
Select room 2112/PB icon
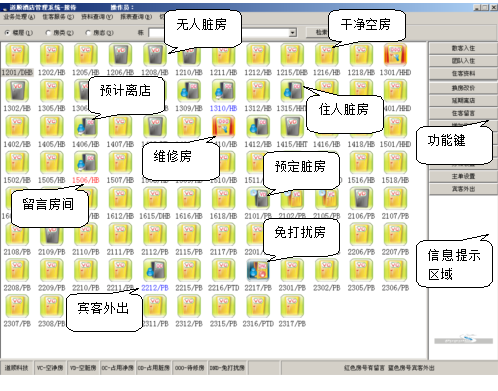click(x=155, y=235)
